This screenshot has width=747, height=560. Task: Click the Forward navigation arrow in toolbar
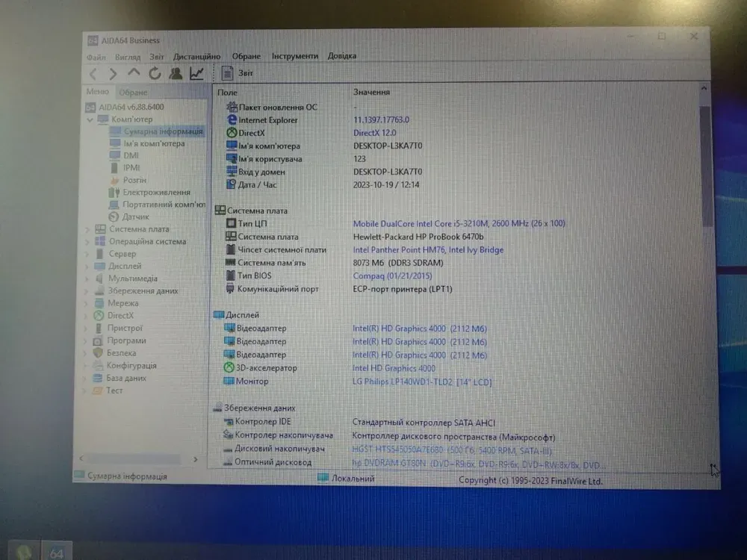113,74
